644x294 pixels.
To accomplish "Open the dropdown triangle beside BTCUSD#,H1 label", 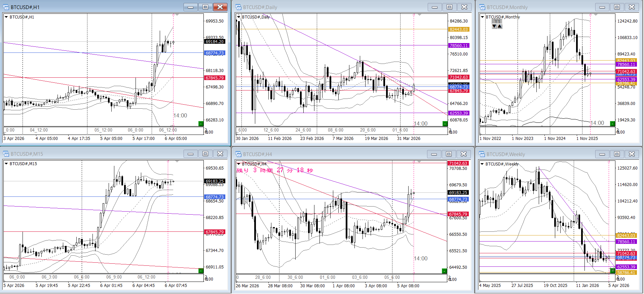I will [6, 17].
